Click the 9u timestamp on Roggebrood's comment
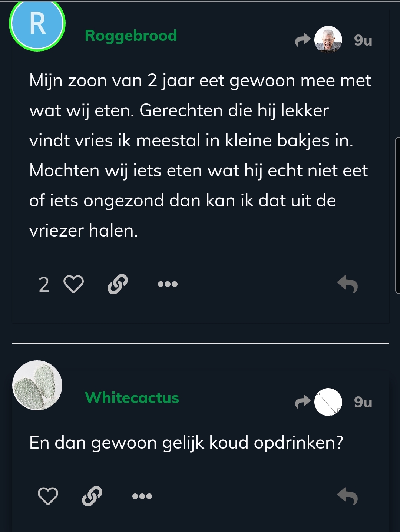The image size is (400, 532). (363, 40)
